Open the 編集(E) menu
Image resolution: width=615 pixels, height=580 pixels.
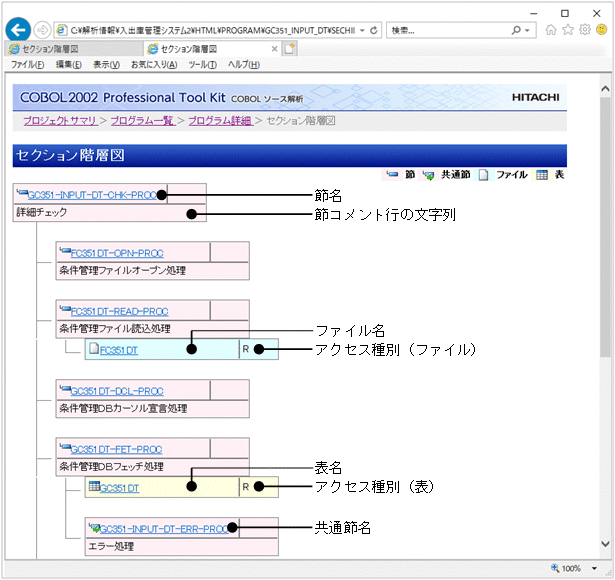pyautogui.click(x=69, y=65)
